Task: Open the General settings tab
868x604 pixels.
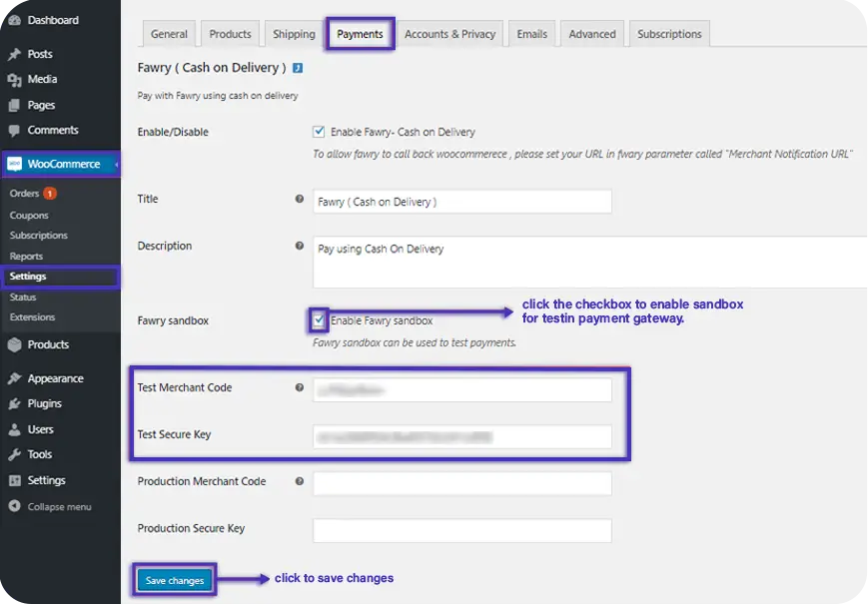Action: (169, 34)
